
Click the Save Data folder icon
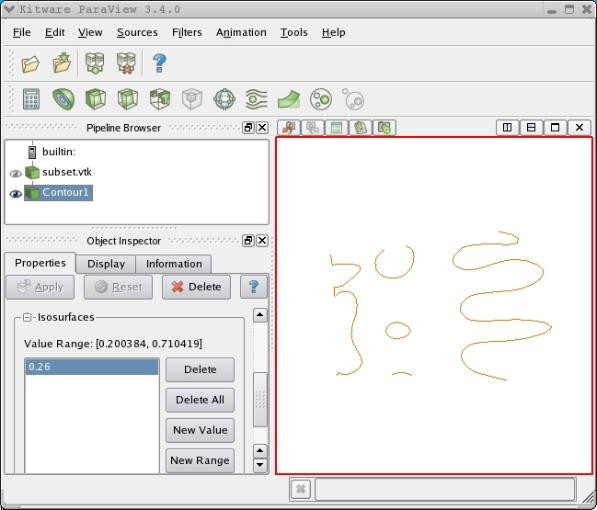62,62
